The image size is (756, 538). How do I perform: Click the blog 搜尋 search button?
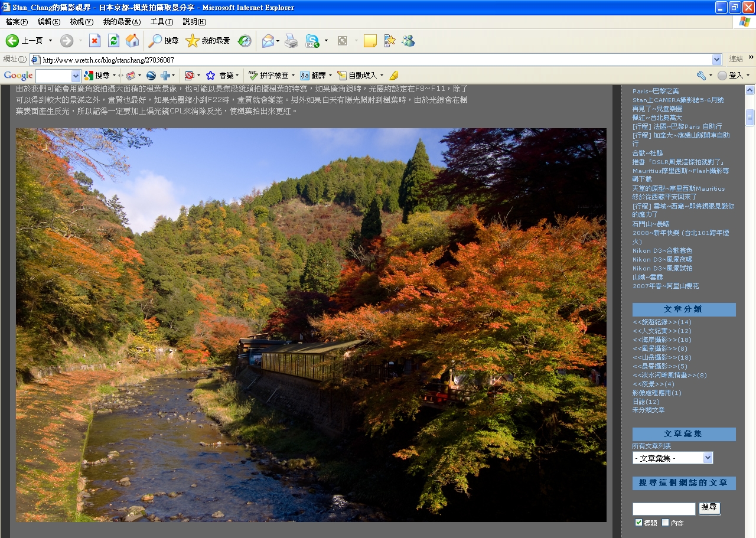(709, 508)
